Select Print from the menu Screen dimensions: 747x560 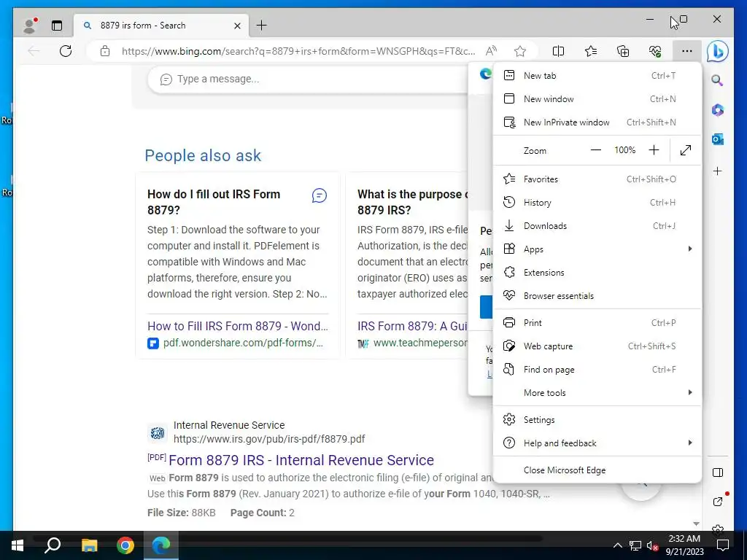[597, 323]
